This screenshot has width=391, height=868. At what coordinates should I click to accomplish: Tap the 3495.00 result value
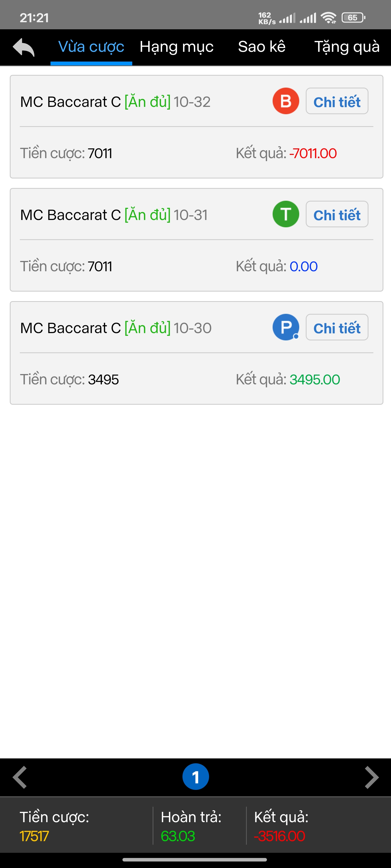click(x=314, y=380)
